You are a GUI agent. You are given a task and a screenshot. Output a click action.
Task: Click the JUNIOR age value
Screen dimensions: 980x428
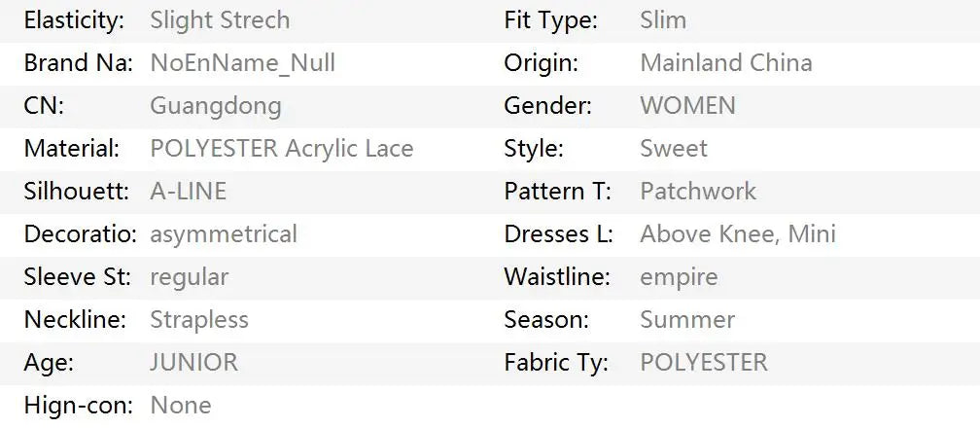click(193, 363)
